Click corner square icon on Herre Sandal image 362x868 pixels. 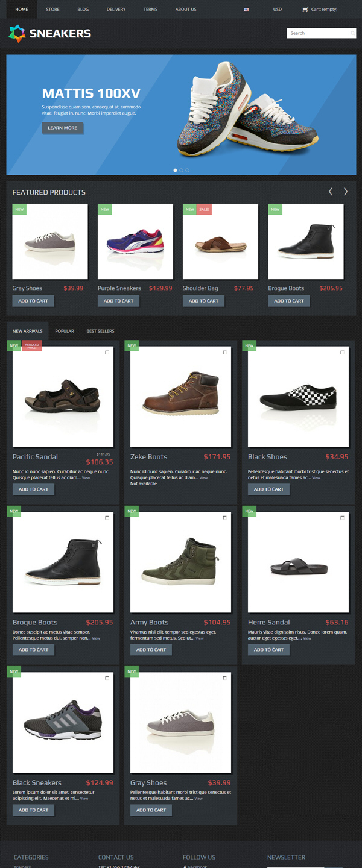(x=342, y=518)
